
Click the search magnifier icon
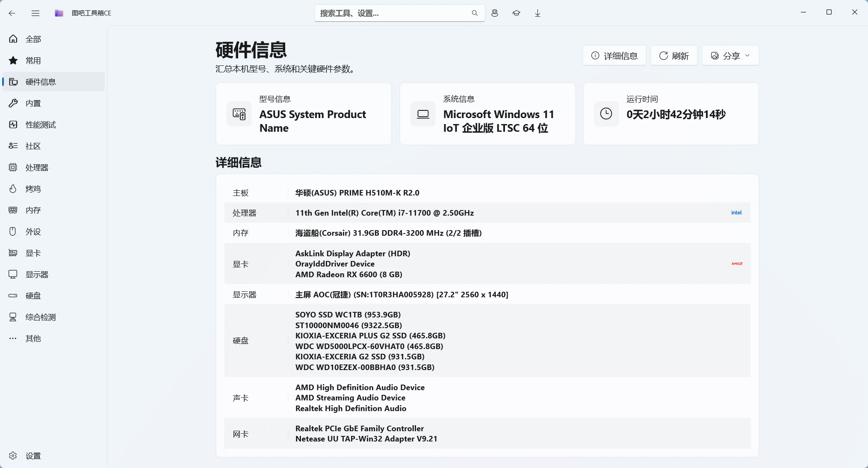click(x=475, y=13)
